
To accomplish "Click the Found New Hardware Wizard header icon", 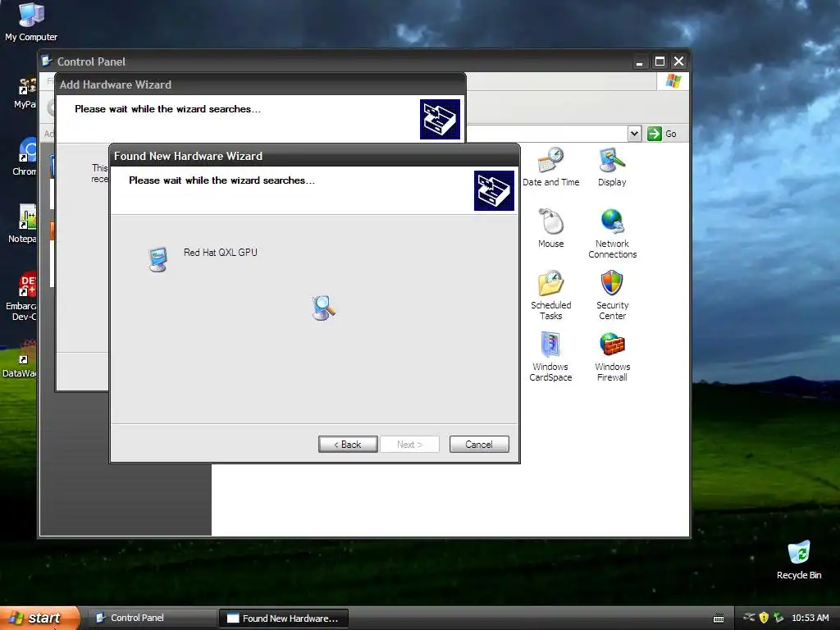I will point(494,190).
